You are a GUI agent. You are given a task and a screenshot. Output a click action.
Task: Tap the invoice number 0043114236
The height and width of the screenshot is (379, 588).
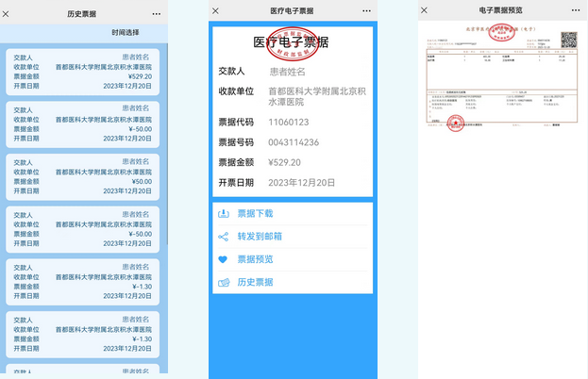click(294, 142)
